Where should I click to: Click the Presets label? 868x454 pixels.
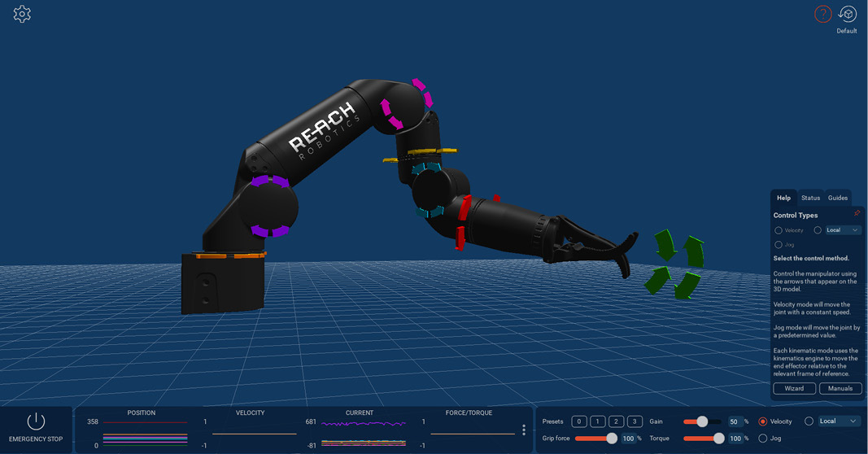[552, 421]
